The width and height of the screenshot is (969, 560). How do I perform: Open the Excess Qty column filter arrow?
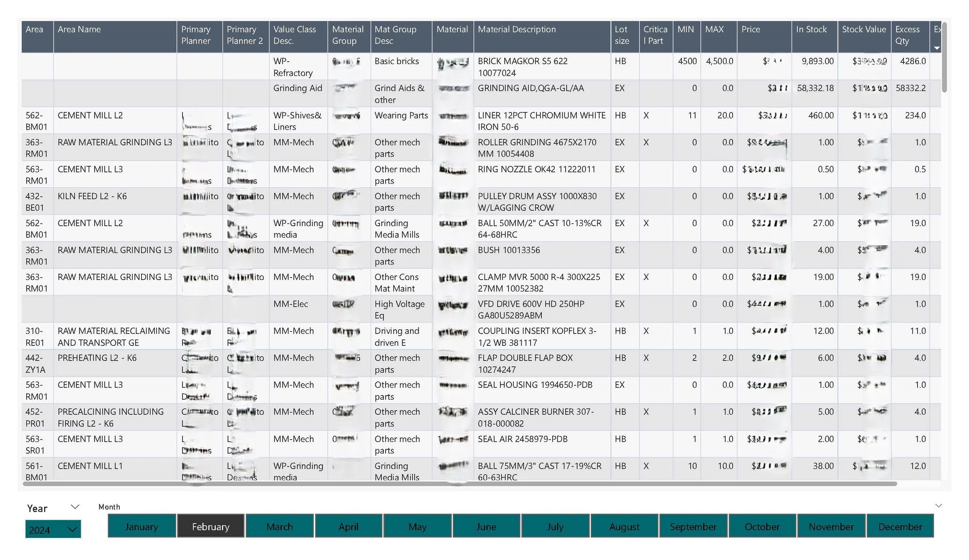pos(937,48)
